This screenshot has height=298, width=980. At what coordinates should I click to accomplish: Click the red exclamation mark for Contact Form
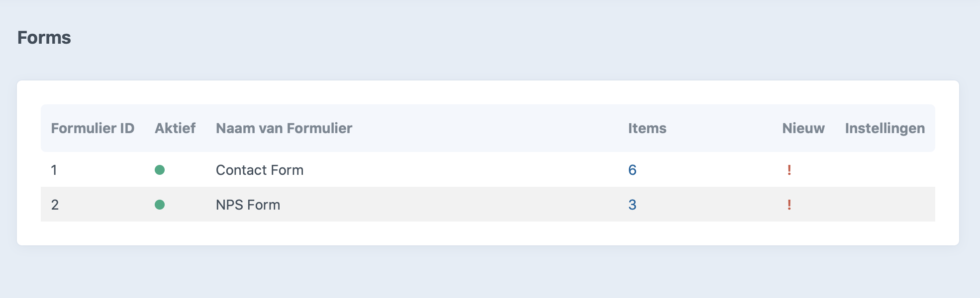tap(789, 170)
